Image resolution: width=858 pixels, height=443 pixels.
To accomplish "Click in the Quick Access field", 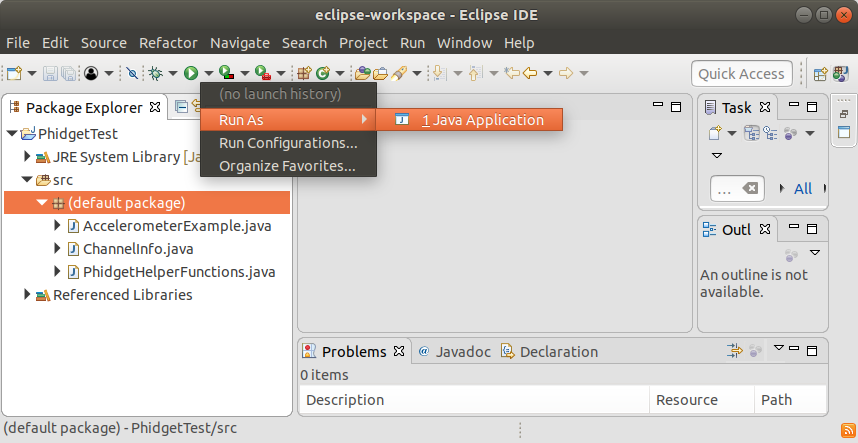I will 741,74.
